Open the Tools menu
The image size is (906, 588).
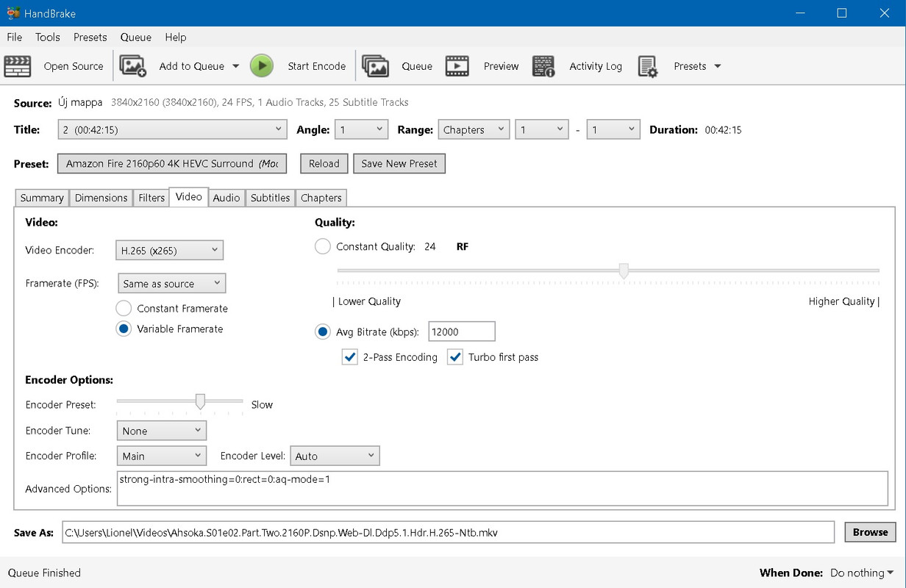click(48, 37)
